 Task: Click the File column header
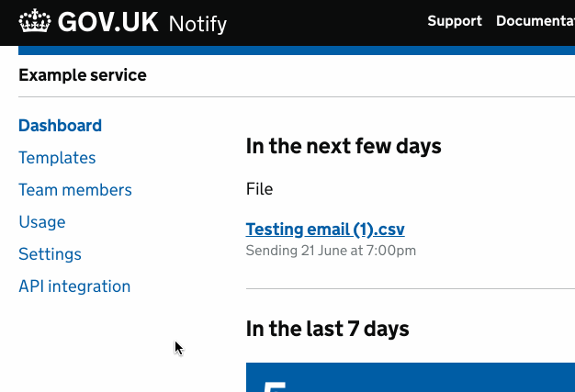259,189
